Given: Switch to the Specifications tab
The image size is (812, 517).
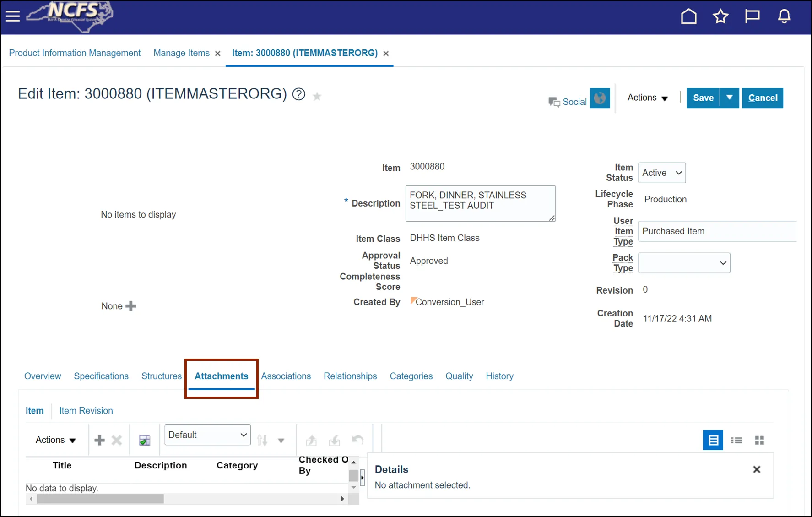Looking at the screenshot, I should pos(101,376).
